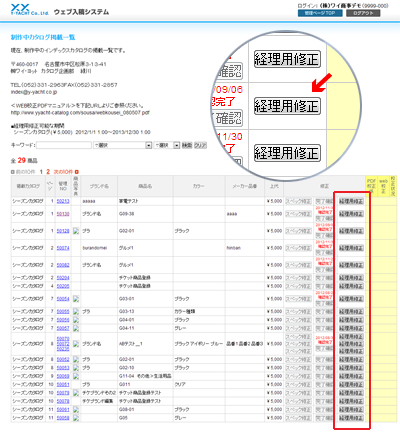Click スペック修正 in the G04-11 row
Viewport: 400px width, 434px height.
(298, 328)
